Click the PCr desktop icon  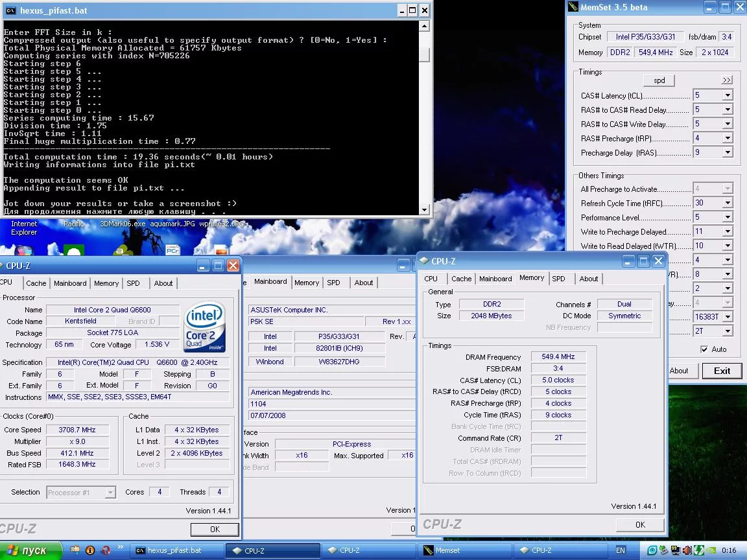(x=172, y=250)
